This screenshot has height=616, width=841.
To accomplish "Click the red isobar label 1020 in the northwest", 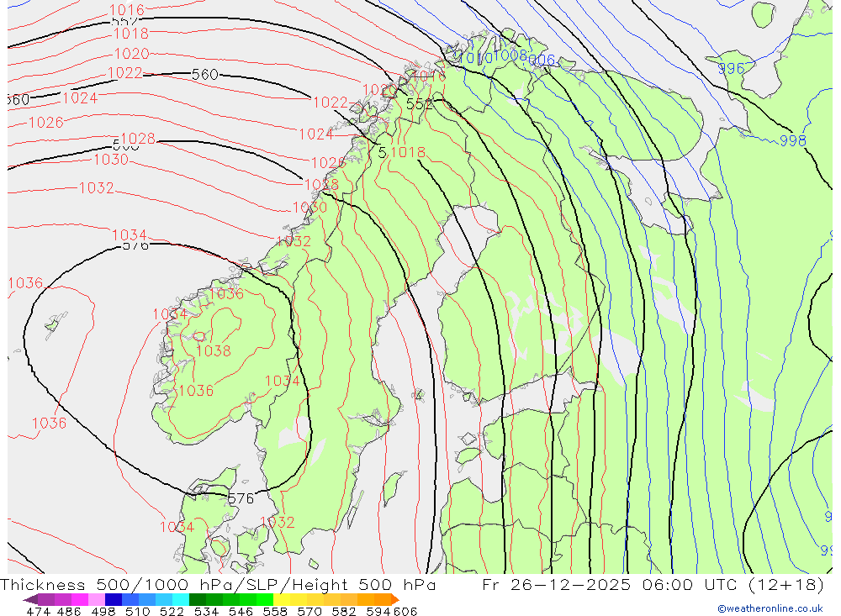I will (132, 54).
